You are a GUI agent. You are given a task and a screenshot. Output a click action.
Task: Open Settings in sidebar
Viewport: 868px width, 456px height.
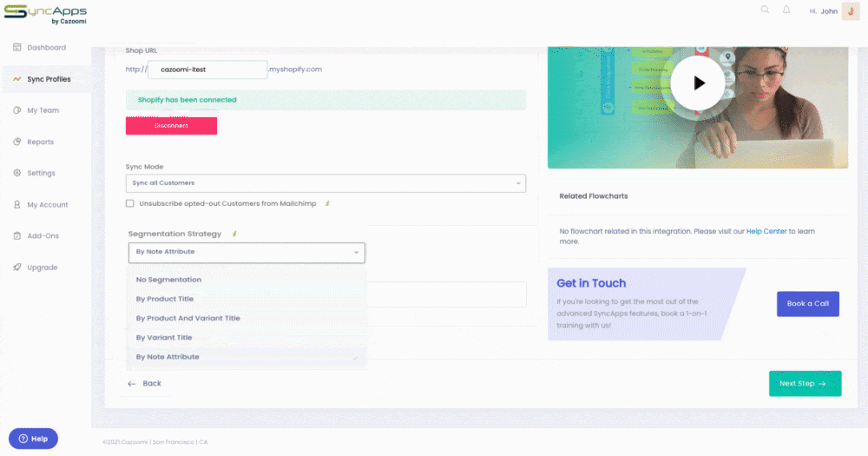click(x=41, y=174)
